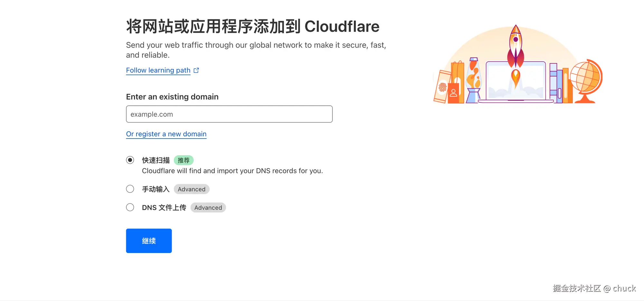Click the Enter an existing domain label
The image size is (644, 301).
point(172,97)
